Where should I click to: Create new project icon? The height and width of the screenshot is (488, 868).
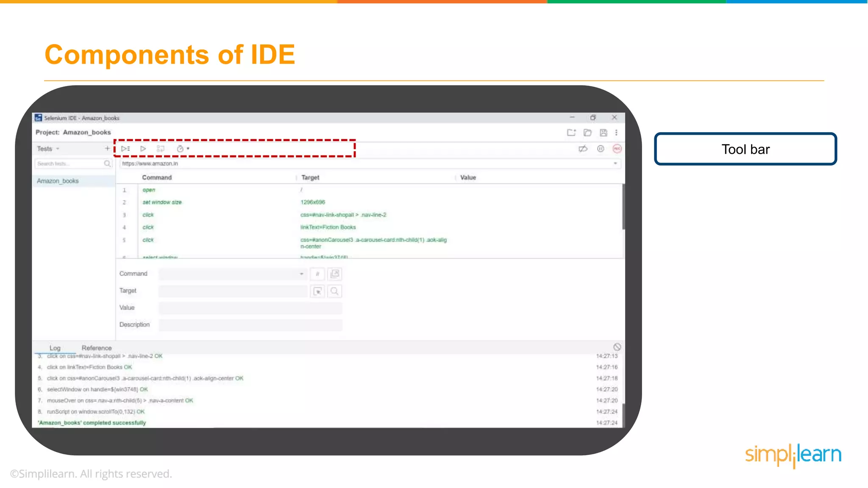point(571,133)
